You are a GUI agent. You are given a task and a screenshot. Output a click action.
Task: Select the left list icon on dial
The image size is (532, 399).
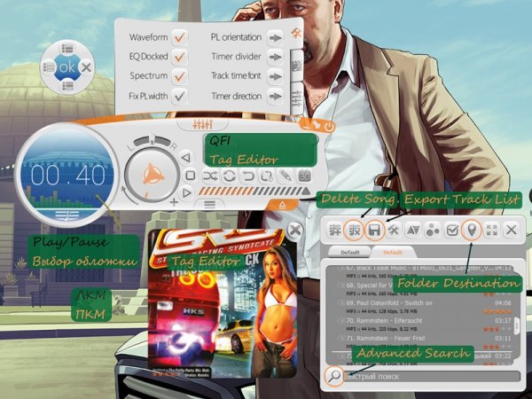(x=49, y=67)
